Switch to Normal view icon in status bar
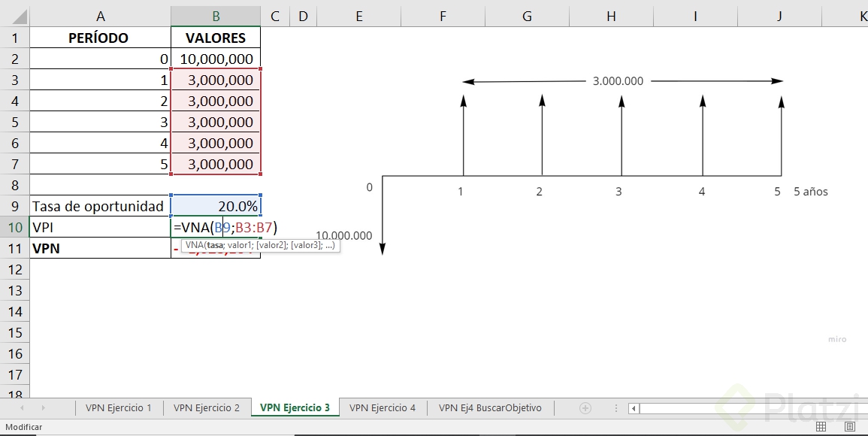The width and height of the screenshot is (868, 436). 821,426
